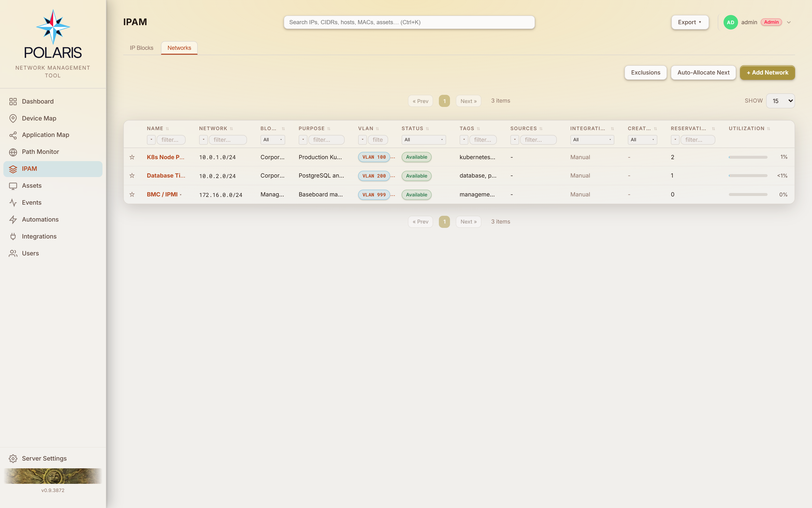812x508 pixels.
Task: Favorite the K8s Node network star
Action: (132, 157)
